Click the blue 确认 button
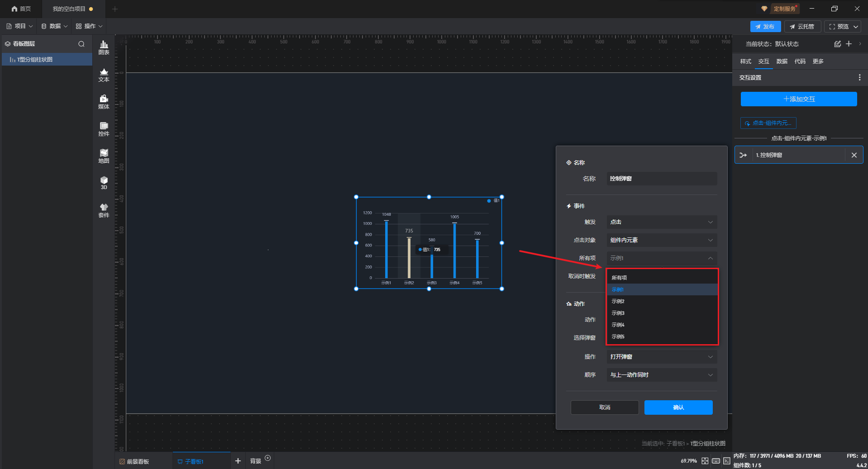This screenshot has width=868, height=469. (x=678, y=407)
